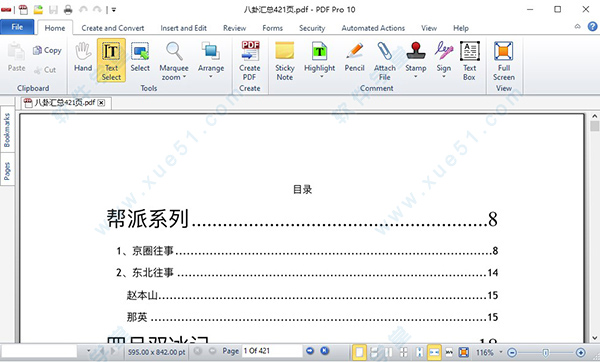Click the Create PDF icon

249,60
